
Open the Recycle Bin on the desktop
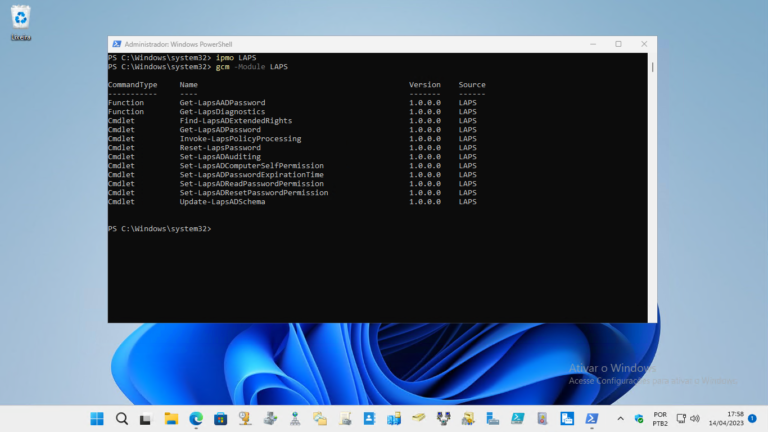tap(21, 23)
